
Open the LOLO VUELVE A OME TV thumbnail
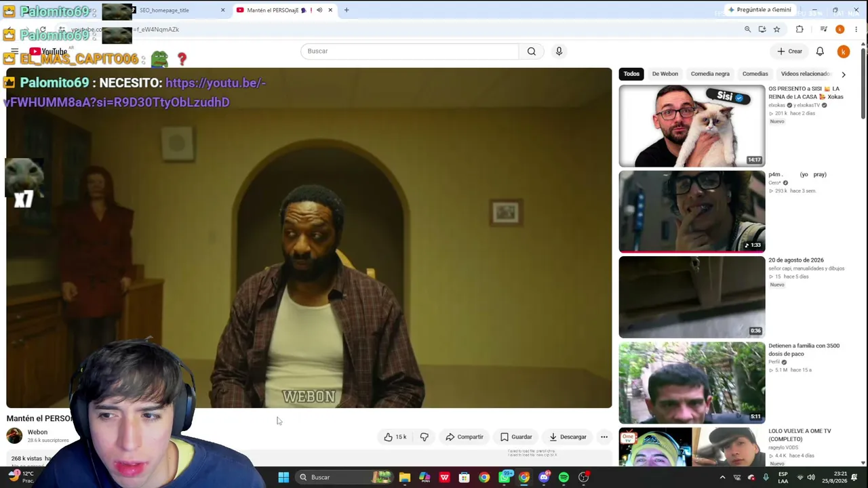(x=692, y=447)
